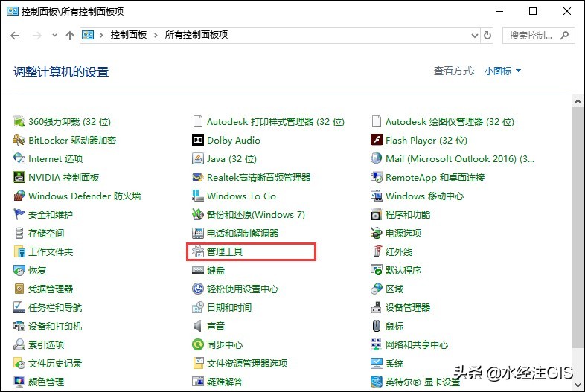The height and width of the screenshot is (392, 585).
Task: Refresh the control panel view
Action: (x=487, y=36)
